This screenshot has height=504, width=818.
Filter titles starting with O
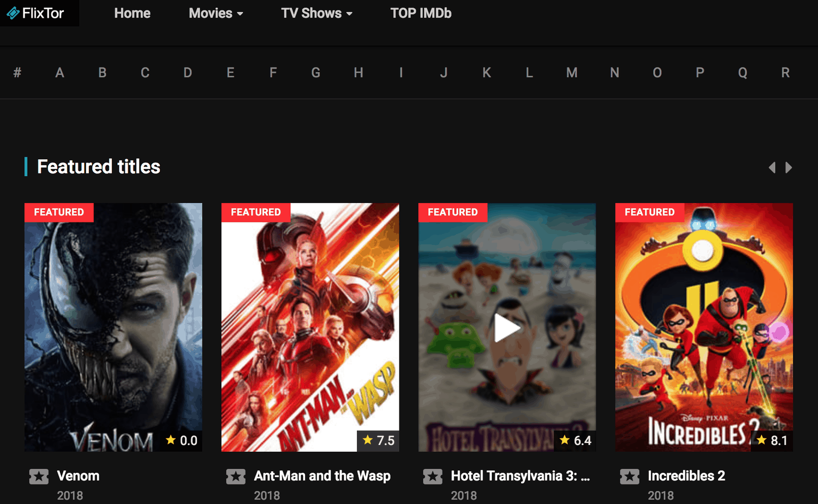tap(657, 73)
